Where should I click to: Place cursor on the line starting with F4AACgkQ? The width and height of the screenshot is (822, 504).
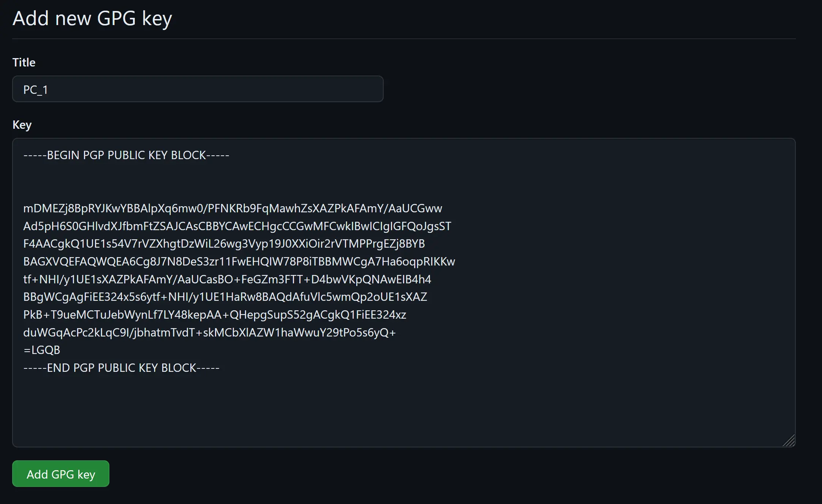[224, 244]
